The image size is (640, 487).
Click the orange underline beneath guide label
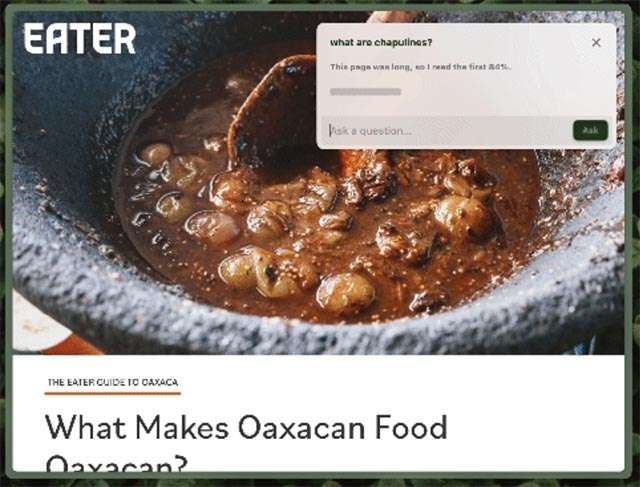(113, 394)
